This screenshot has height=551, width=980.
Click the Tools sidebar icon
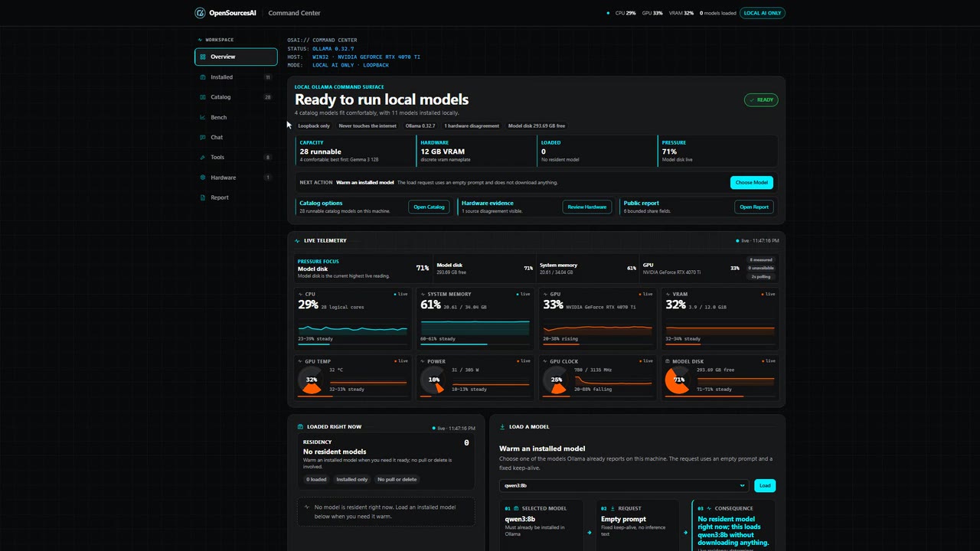[203, 158]
